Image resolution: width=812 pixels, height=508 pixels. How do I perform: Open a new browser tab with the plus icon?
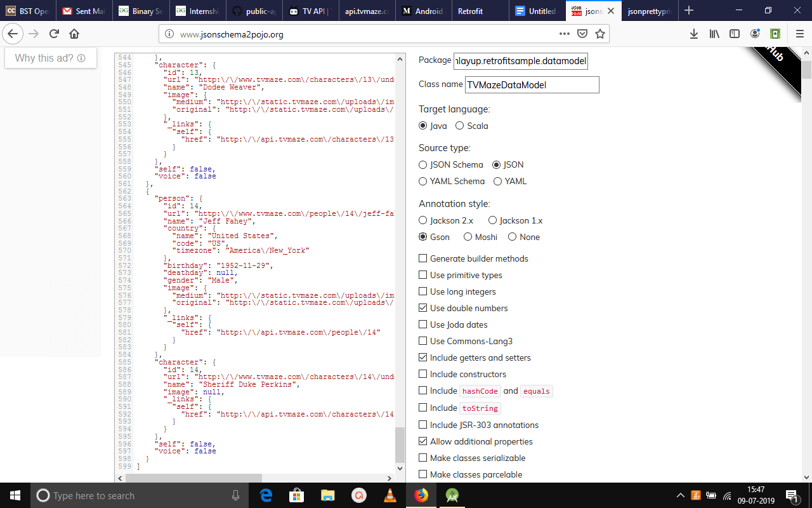689,11
